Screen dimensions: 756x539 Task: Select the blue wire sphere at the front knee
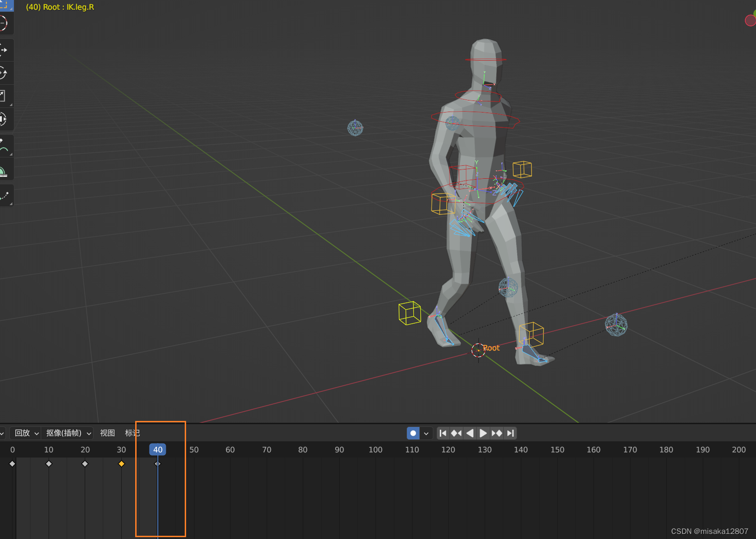[508, 288]
